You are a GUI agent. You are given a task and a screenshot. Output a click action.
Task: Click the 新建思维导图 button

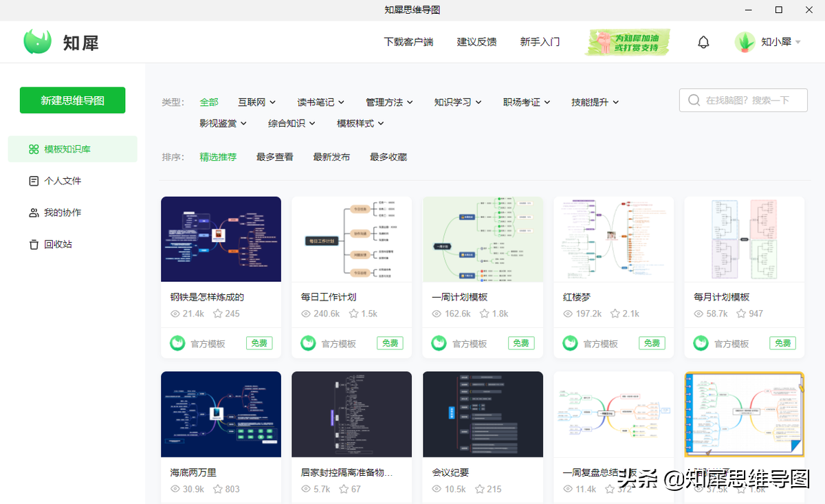pyautogui.click(x=72, y=100)
